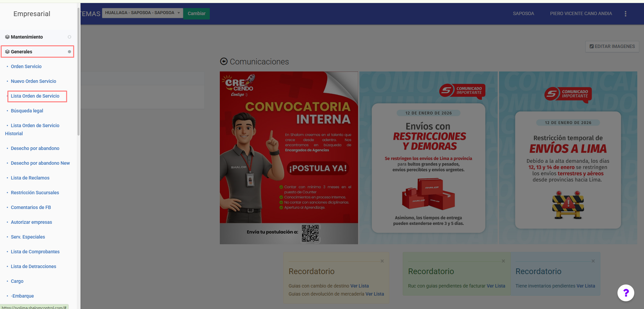Click the layers icon next to Generales
This screenshot has width=644, height=309.
(x=7, y=52)
